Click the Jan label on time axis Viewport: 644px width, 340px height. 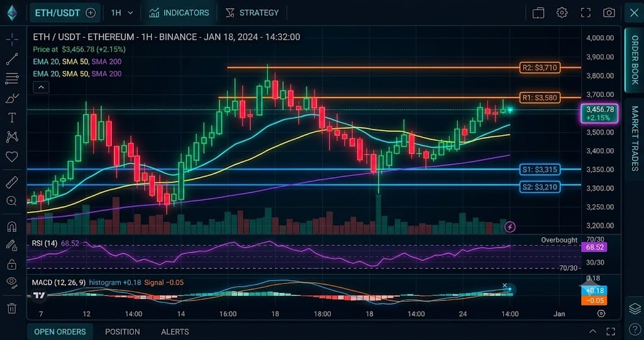pos(559,314)
